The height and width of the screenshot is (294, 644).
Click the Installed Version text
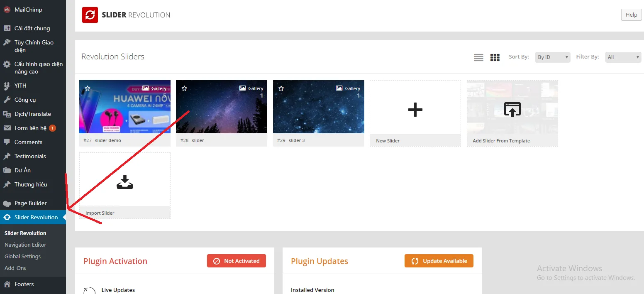(x=312, y=290)
